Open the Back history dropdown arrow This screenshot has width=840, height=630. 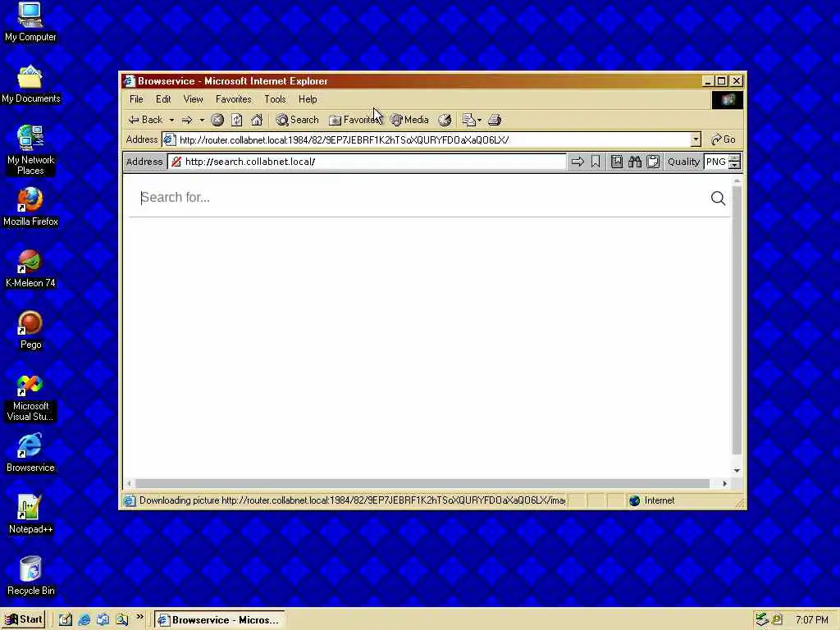click(x=171, y=120)
